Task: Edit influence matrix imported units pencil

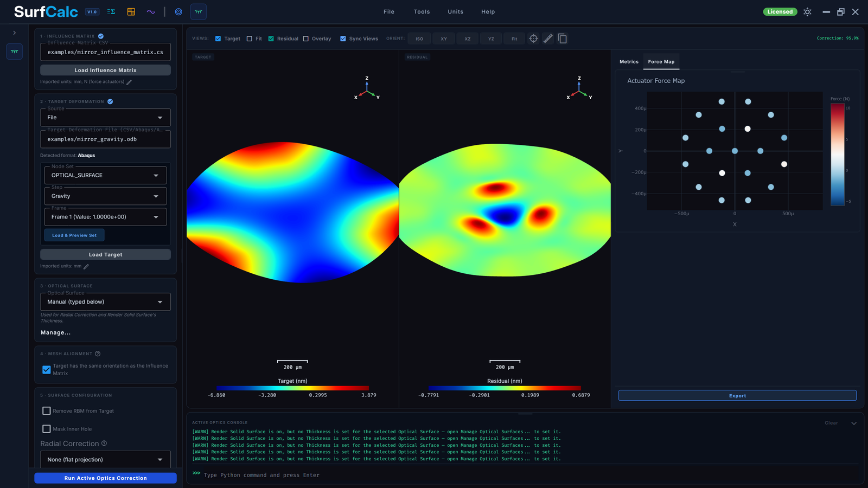Action: coord(129,82)
